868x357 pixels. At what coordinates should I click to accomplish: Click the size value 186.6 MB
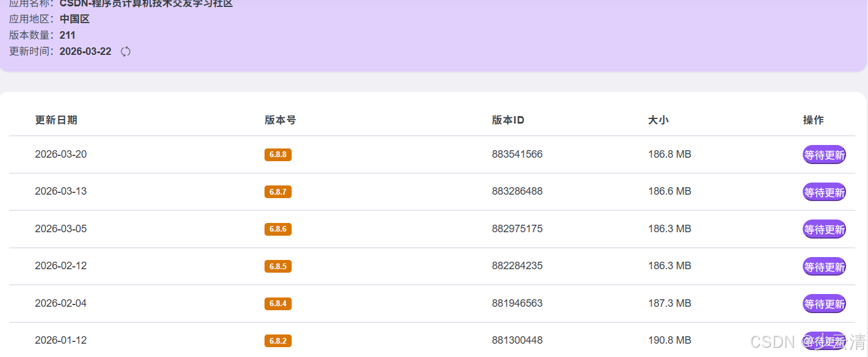pos(670,191)
